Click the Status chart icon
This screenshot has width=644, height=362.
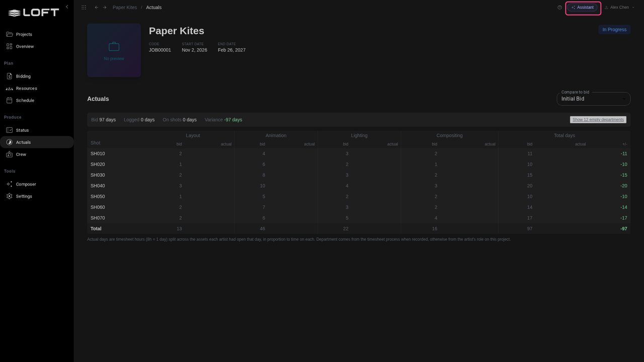[9, 130]
